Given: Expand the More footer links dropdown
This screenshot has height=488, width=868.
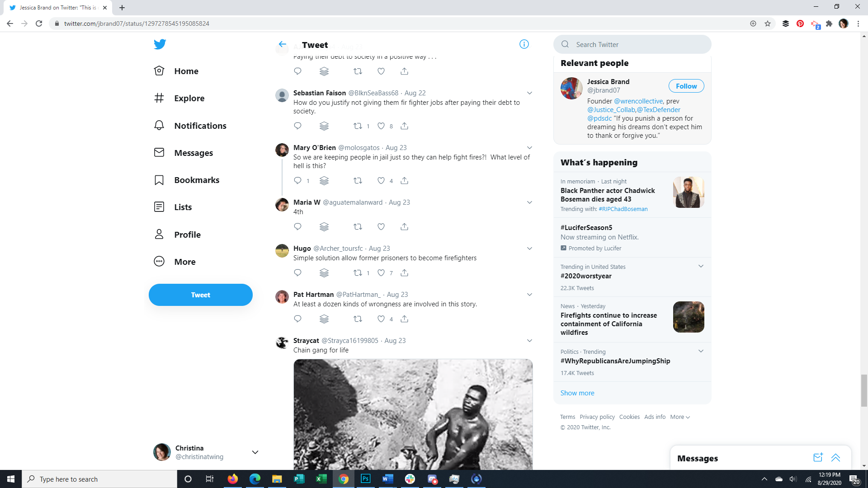Looking at the screenshot, I should [680, 417].
